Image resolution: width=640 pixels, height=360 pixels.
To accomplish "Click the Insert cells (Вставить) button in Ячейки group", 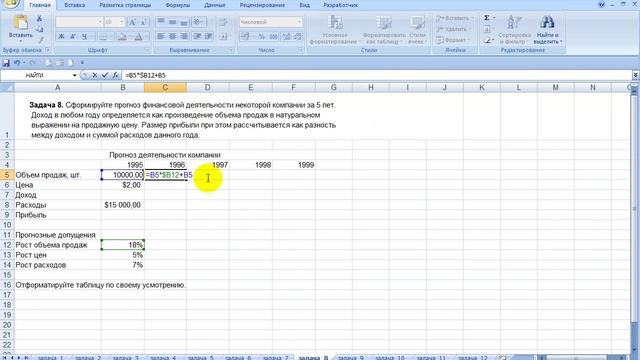I will coord(454,18).
